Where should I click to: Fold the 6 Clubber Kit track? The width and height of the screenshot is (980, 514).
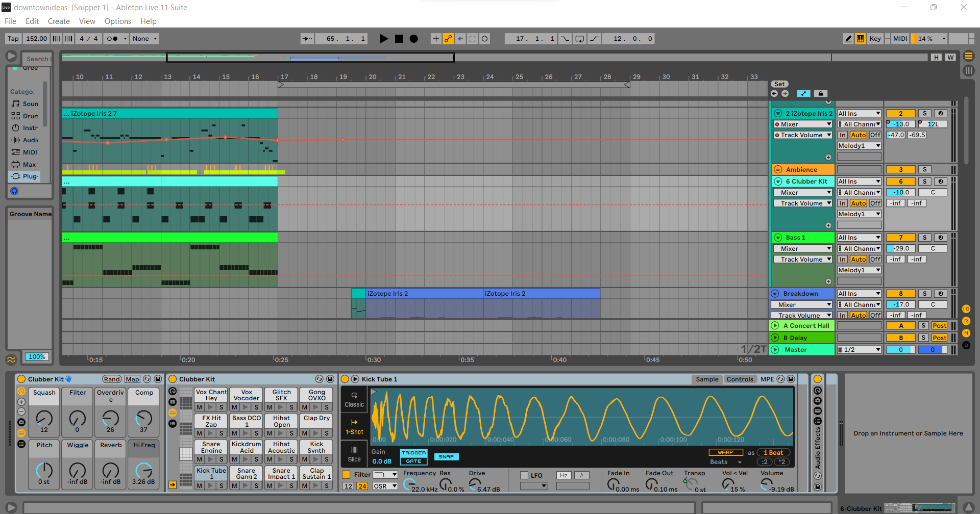coord(778,182)
